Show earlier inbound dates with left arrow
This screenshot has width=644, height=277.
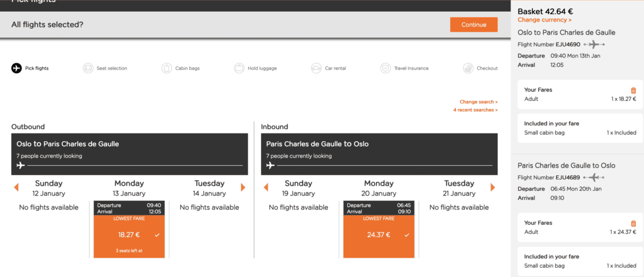pyautogui.click(x=266, y=187)
